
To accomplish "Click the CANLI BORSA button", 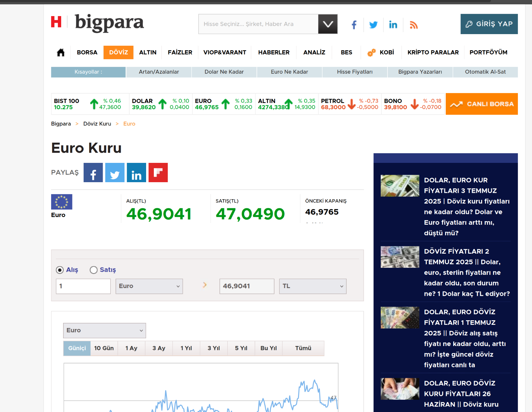I will 481,104.
